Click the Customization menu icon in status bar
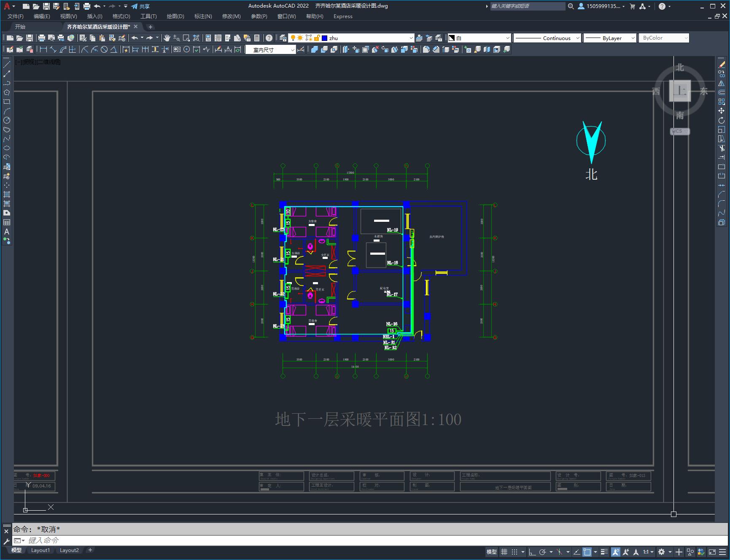 pyautogui.click(x=722, y=552)
